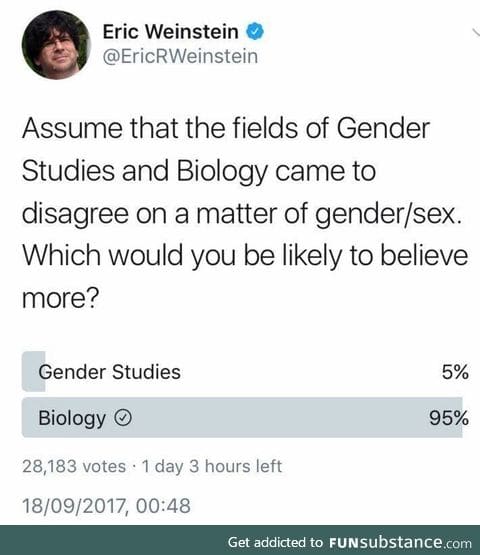
Task: Expand the tweet options chevron
Action: tap(476, 32)
